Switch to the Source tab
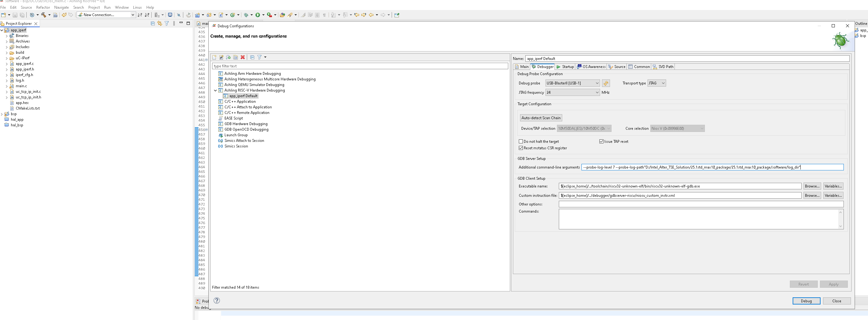This screenshot has height=320, width=868. (x=617, y=67)
